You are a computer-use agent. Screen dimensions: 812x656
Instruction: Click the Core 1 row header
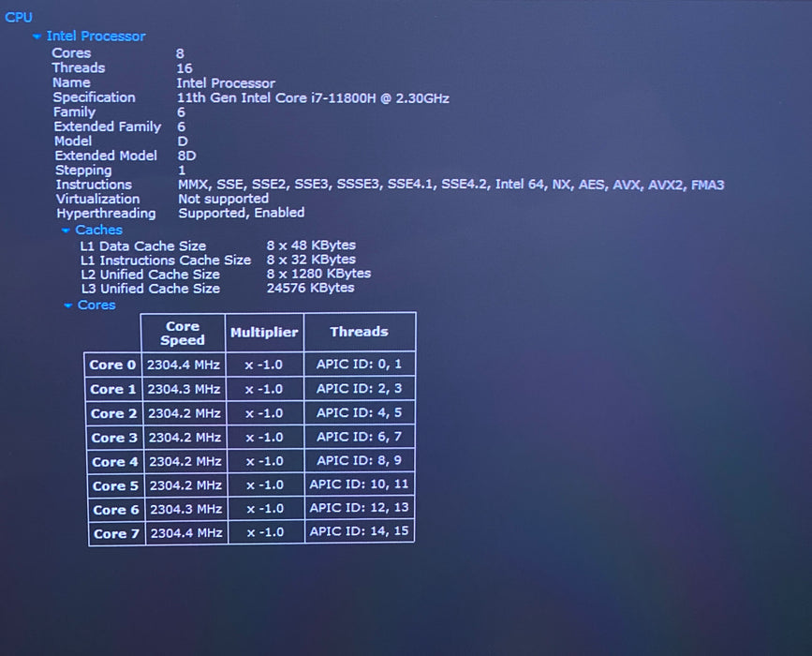pos(113,389)
